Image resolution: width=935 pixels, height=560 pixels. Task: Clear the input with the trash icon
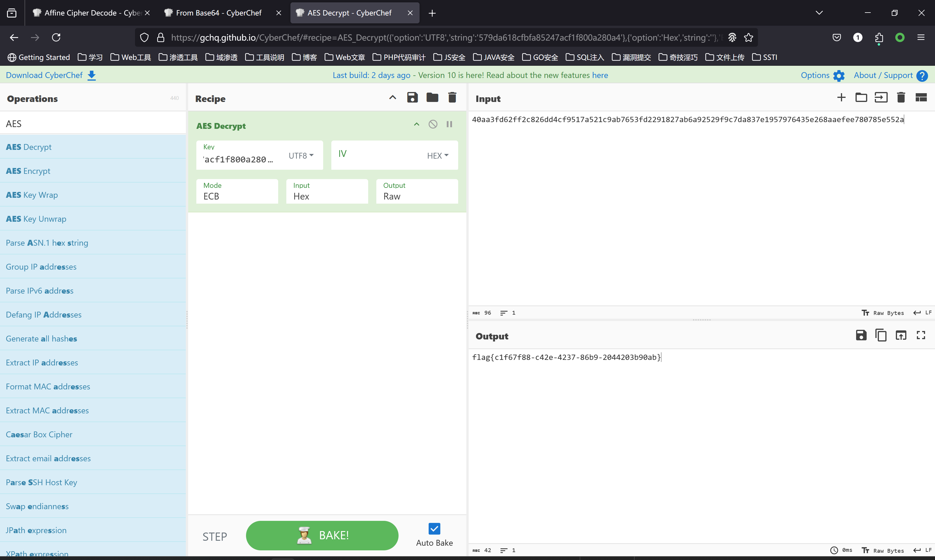(901, 98)
